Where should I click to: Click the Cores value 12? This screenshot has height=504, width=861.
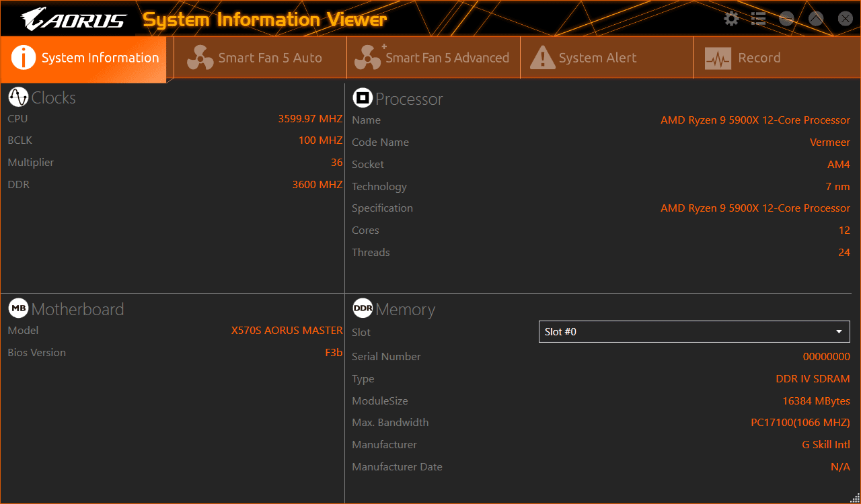(x=844, y=230)
